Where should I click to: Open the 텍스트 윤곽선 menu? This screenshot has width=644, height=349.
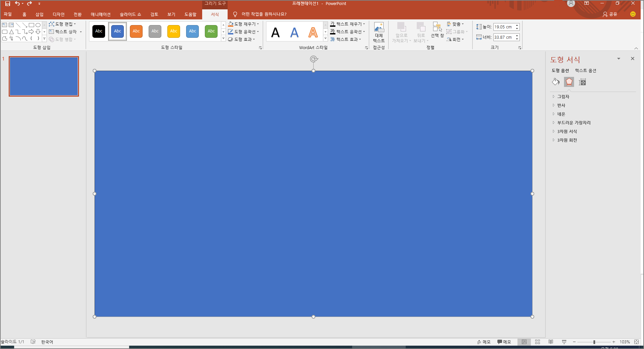(x=347, y=32)
